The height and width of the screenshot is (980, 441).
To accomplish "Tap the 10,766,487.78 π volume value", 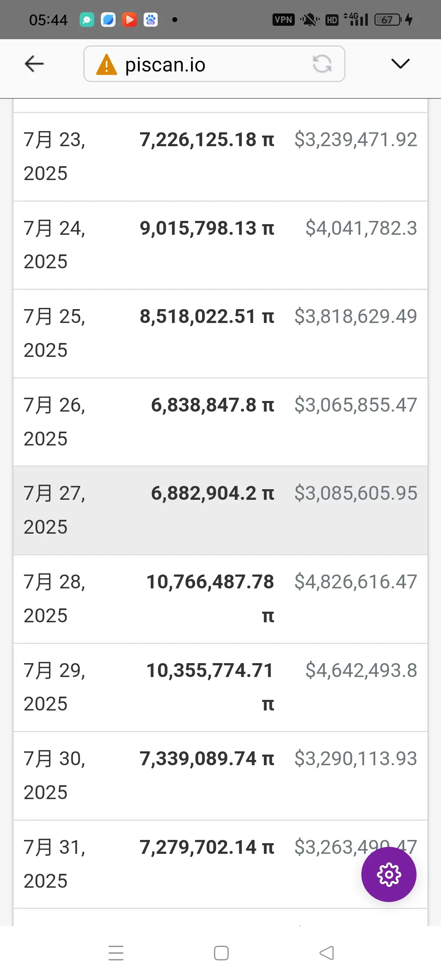I will 210,599.
